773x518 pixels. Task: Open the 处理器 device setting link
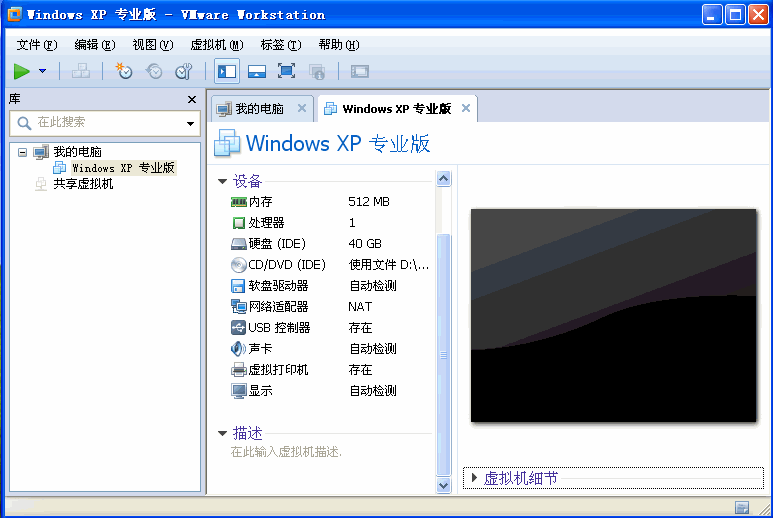coord(266,223)
